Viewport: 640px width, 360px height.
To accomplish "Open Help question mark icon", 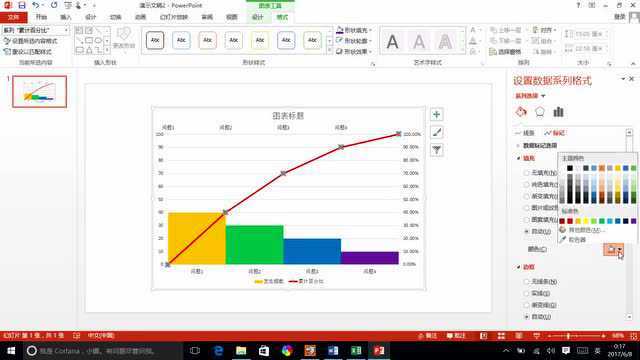I will (578, 5).
